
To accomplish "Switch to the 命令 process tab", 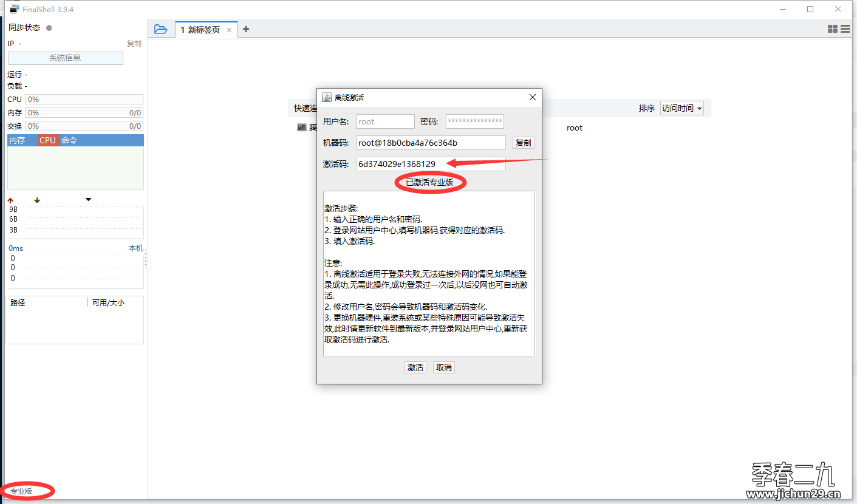I will (x=69, y=140).
